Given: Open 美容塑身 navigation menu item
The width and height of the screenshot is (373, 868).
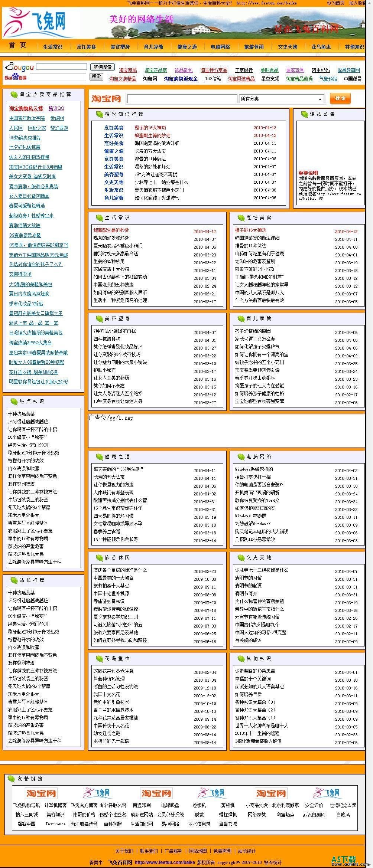Looking at the screenshot, I should pos(120,47).
